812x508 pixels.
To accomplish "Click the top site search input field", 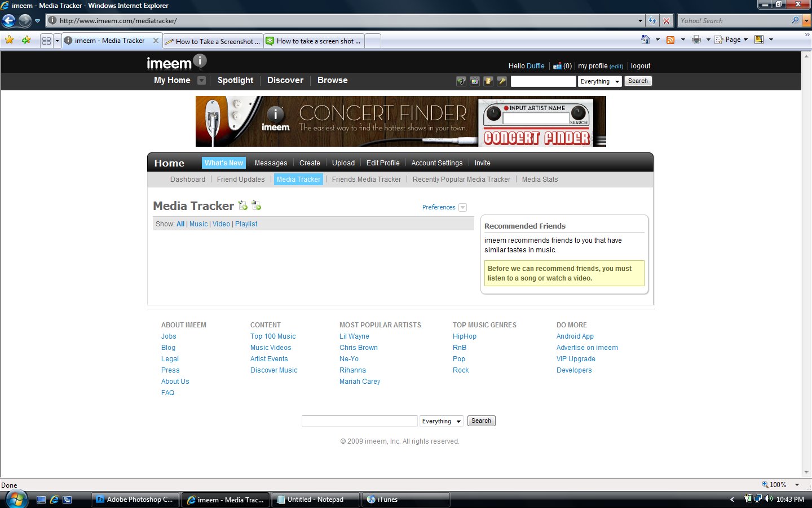I will click(x=543, y=81).
